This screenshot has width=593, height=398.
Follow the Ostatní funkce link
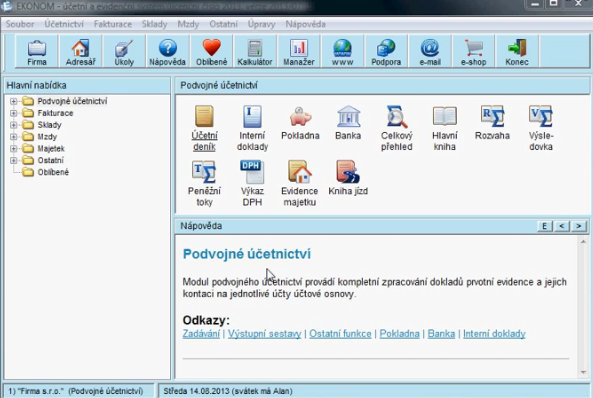(340, 334)
